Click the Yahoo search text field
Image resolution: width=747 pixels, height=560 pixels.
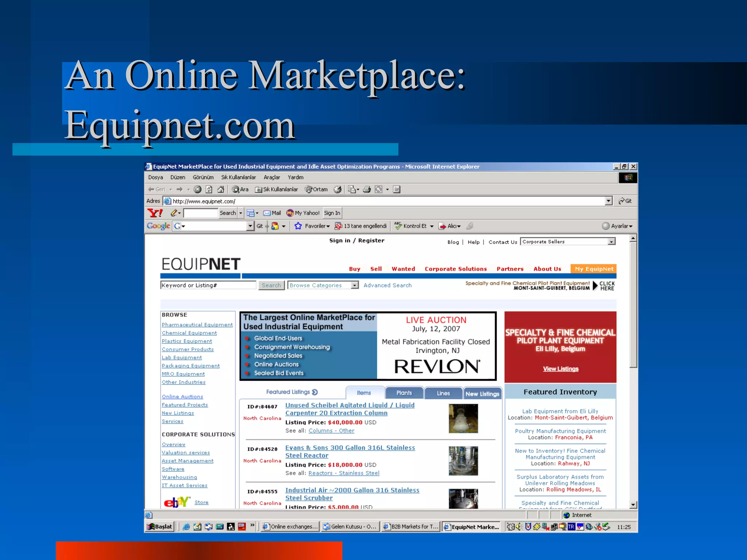pyautogui.click(x=200, y=213)
